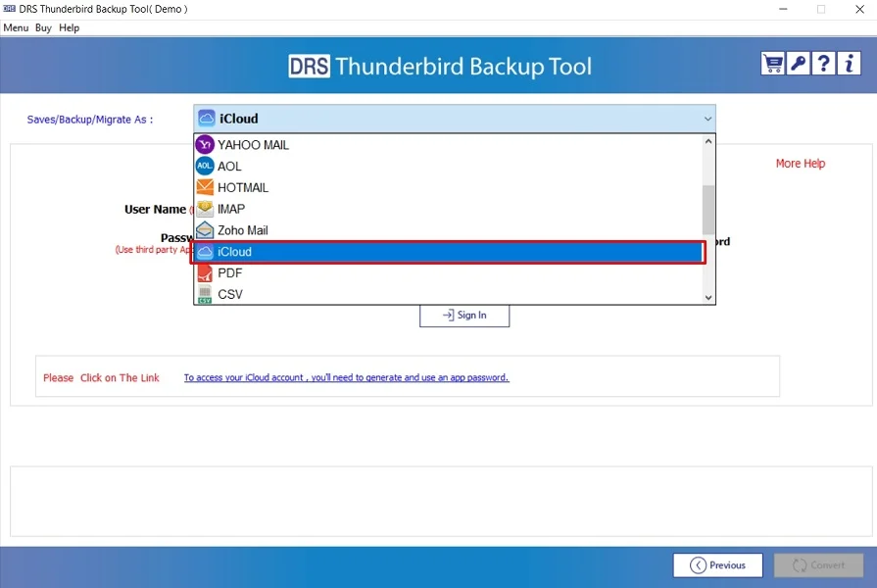Open the More Help link
The image size is (877, 588).
pyautogui.click(x=801, y=163)
